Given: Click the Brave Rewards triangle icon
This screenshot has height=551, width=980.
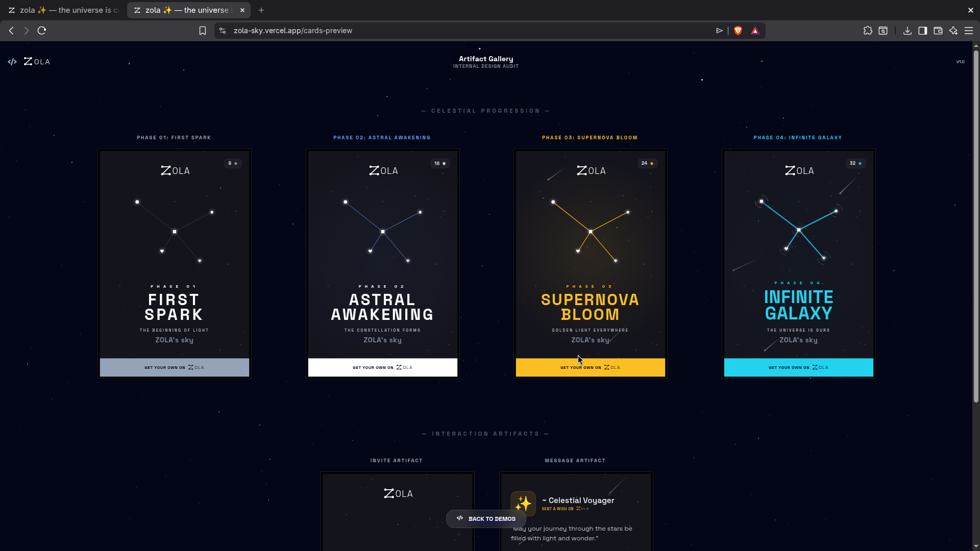Looking at the screenshot, I should (x=755, y=31).
